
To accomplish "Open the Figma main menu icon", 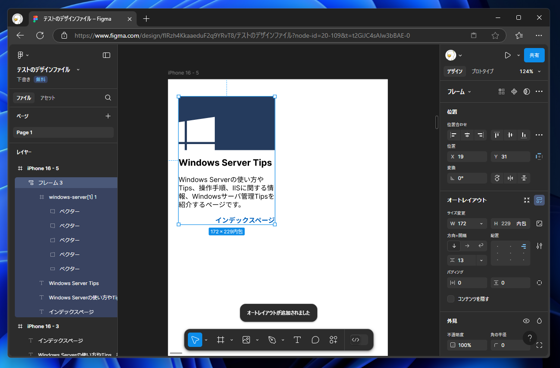I will 20,55.
